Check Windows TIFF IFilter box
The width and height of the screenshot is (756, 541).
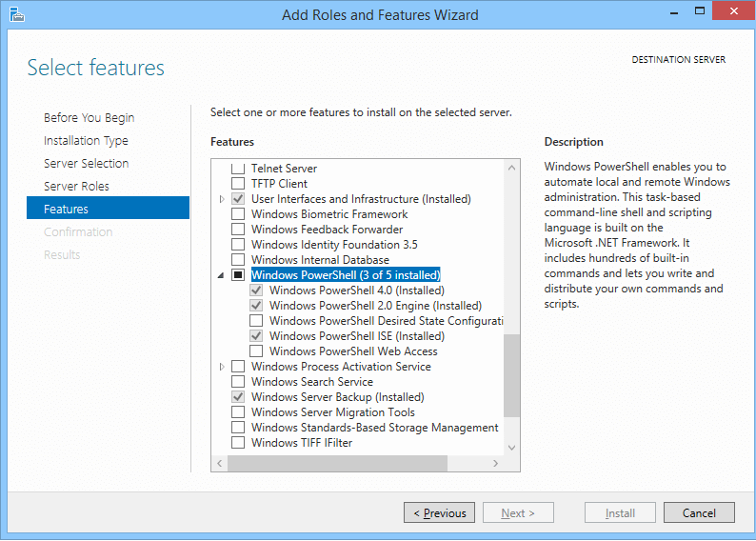[238, 442]
